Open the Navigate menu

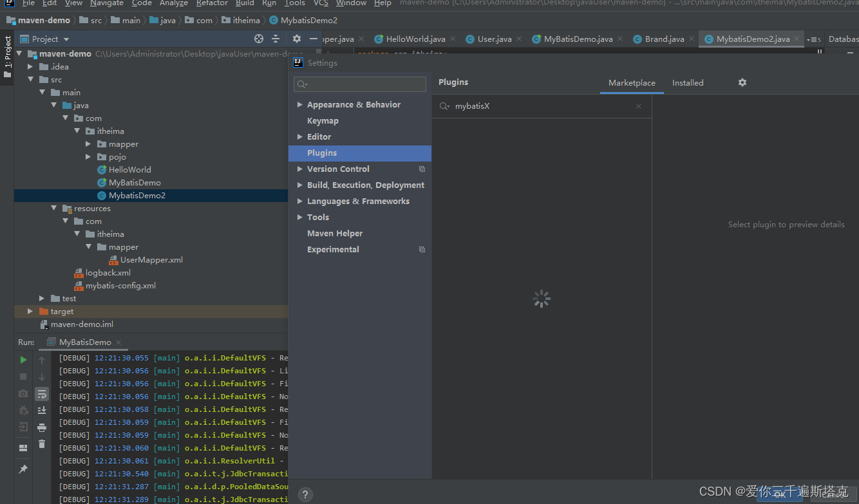(106, 3)
